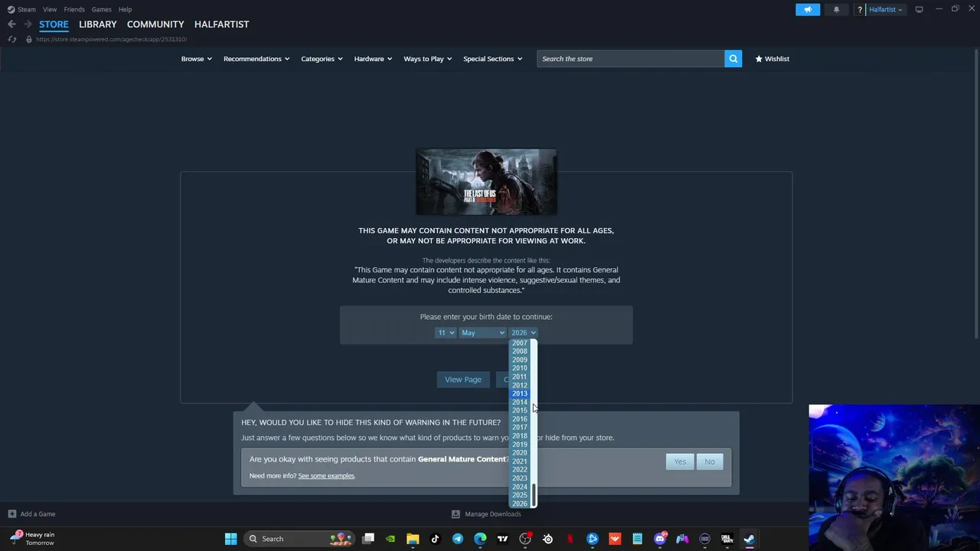Go back with the left arrow button
Image resolution: width=980 pixels, height=551 pixels.
pyautogui.click(x=11, y=24)
